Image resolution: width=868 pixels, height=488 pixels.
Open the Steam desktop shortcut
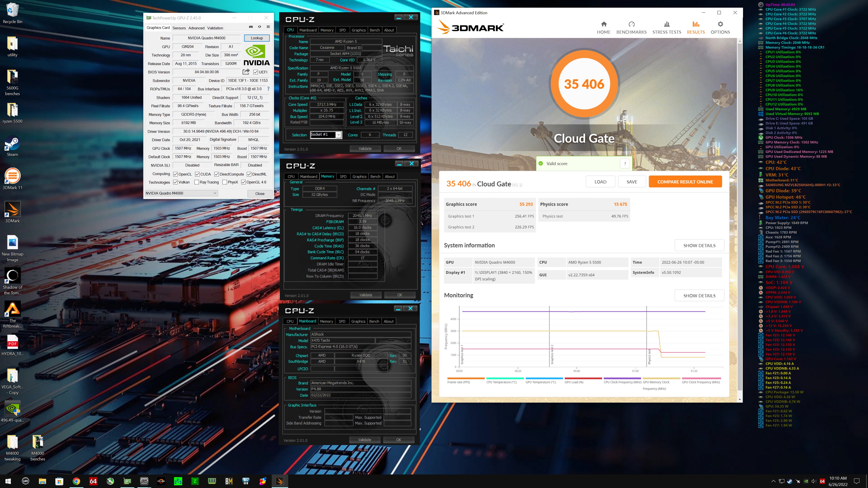tap(12, 146)
